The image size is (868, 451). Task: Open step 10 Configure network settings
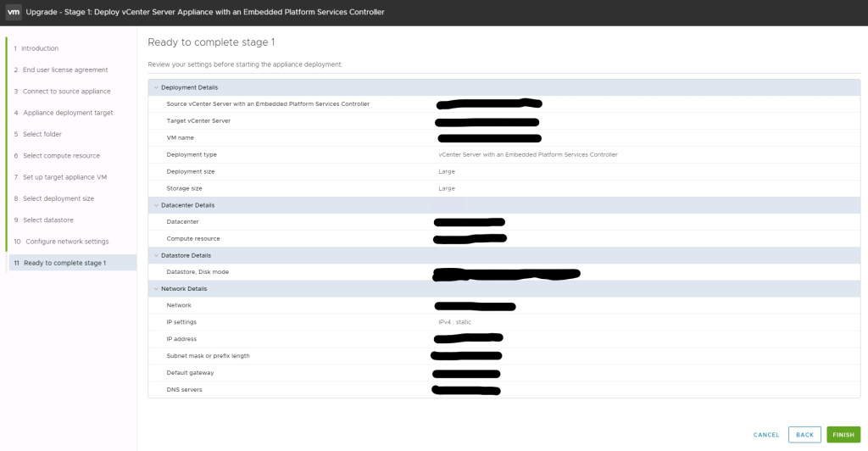tap(61, 242)
